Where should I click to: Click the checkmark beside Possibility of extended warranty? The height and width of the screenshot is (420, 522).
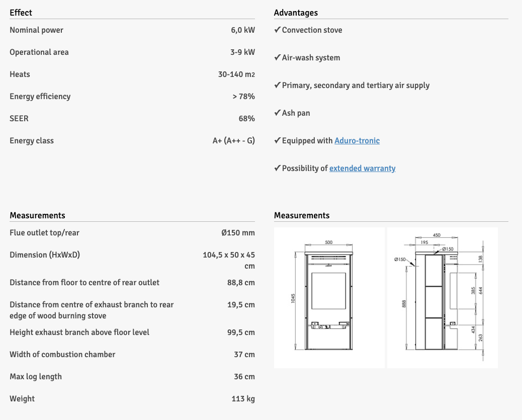click(x=277, y=169)
